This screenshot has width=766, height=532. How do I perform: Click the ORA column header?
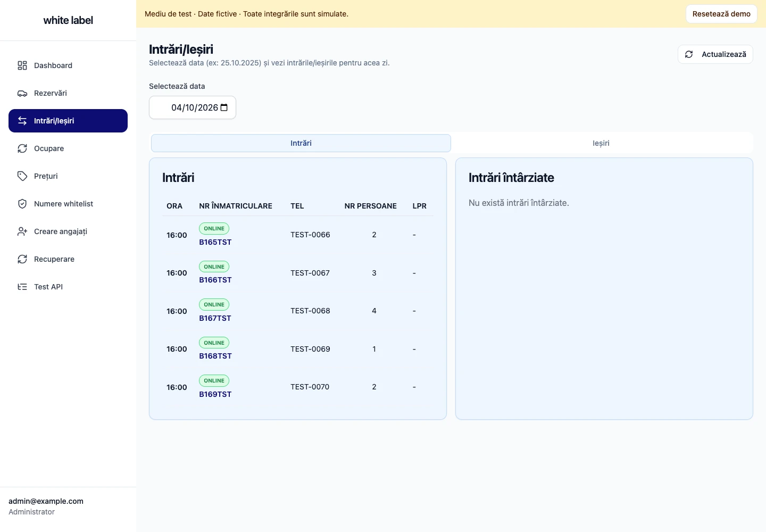(x=174, y=206)
